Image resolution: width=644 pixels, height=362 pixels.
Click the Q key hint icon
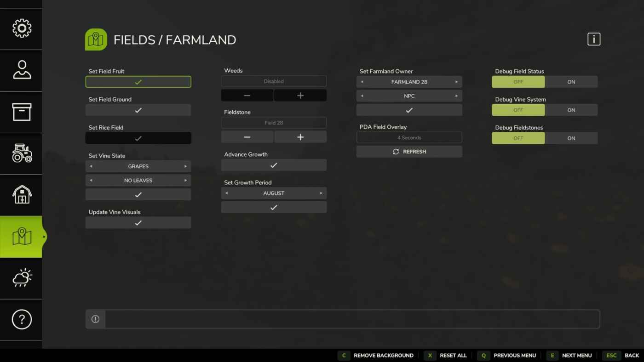point(484,356)
